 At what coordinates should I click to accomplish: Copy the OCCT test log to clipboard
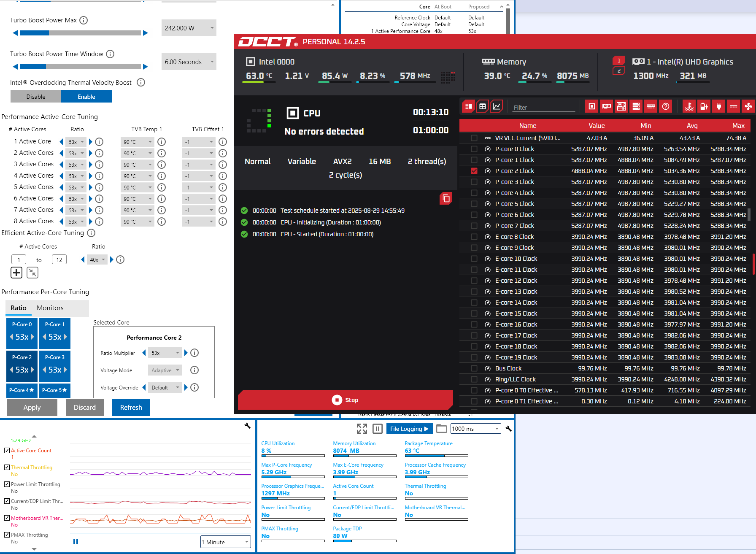(446, 198)
